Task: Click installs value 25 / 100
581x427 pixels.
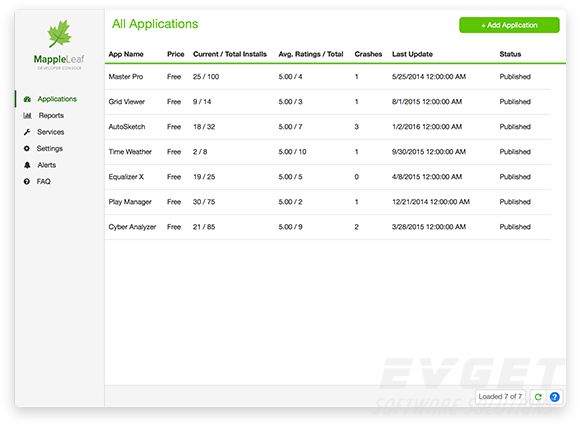Action: point(206,77)
